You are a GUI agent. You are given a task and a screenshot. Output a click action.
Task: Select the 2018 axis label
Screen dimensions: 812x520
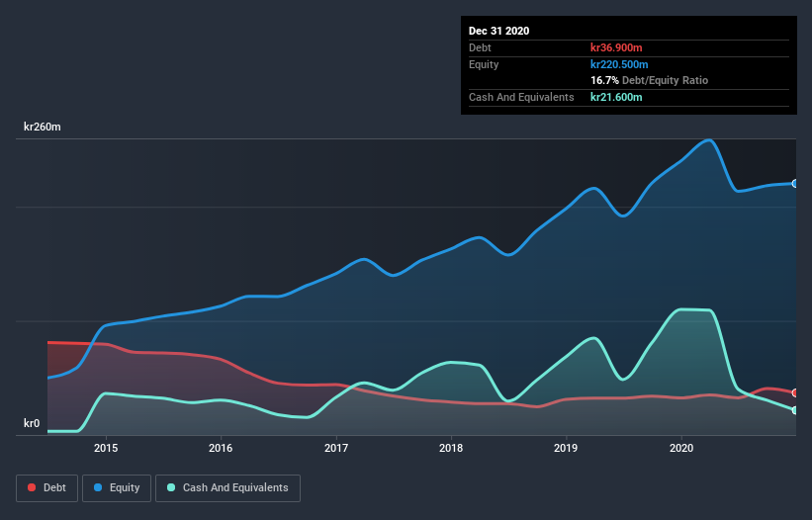click(x=451, y=448)
